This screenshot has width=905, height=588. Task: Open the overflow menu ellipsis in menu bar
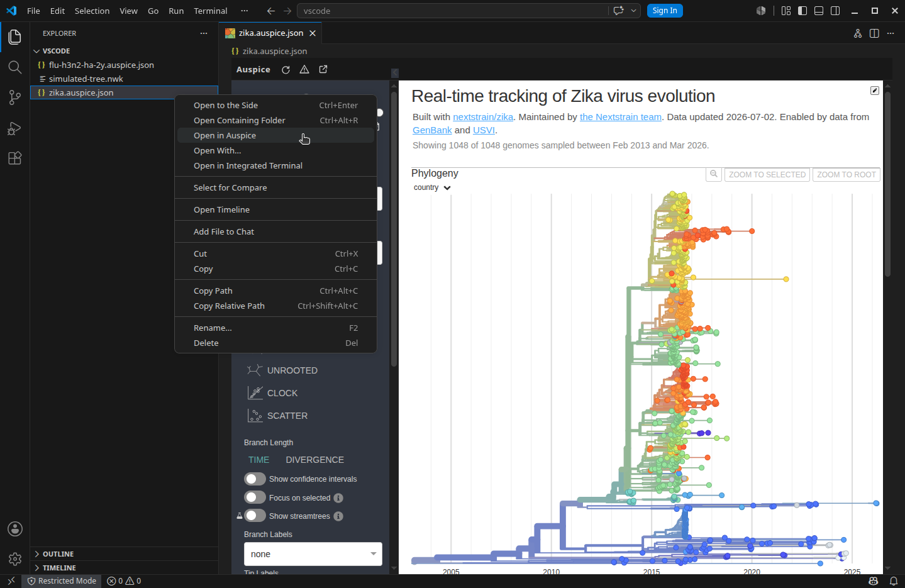tap(245, 11)
